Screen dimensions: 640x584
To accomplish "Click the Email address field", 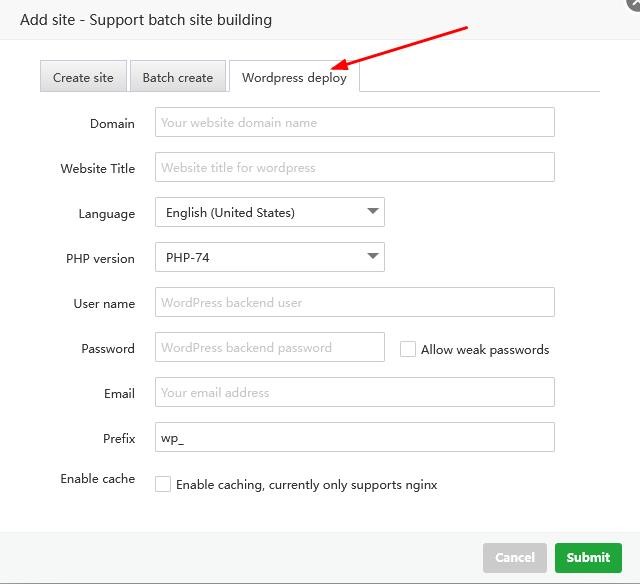I will (x=354, y=392).
